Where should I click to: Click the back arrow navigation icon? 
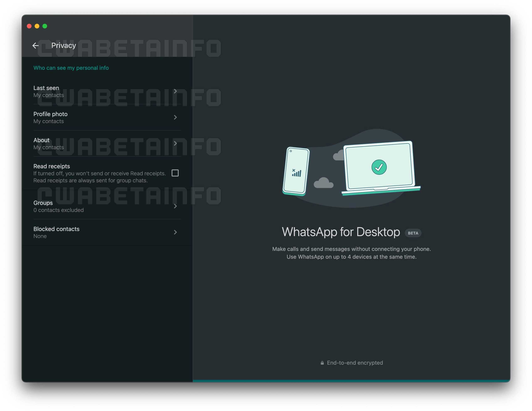(x=36, y=45)
